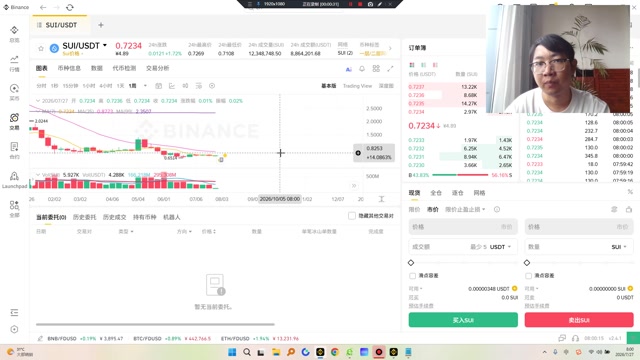Expand ticker stats with right chevron

390,49
